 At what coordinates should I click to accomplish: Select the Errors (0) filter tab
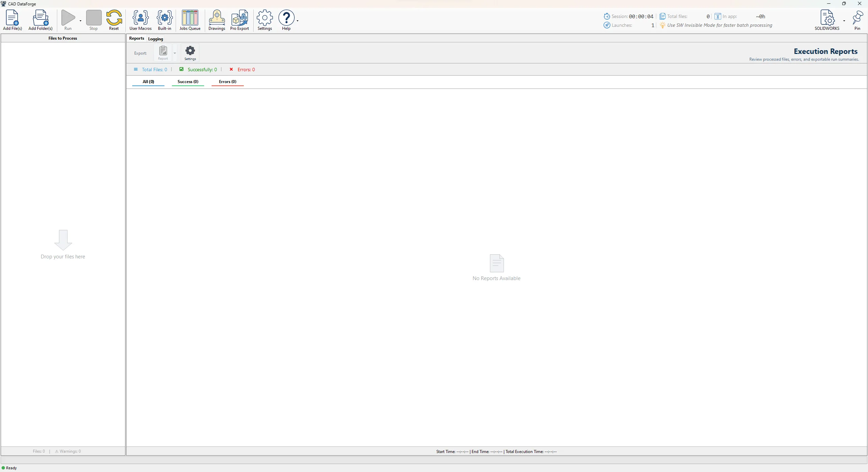[228, 82]
